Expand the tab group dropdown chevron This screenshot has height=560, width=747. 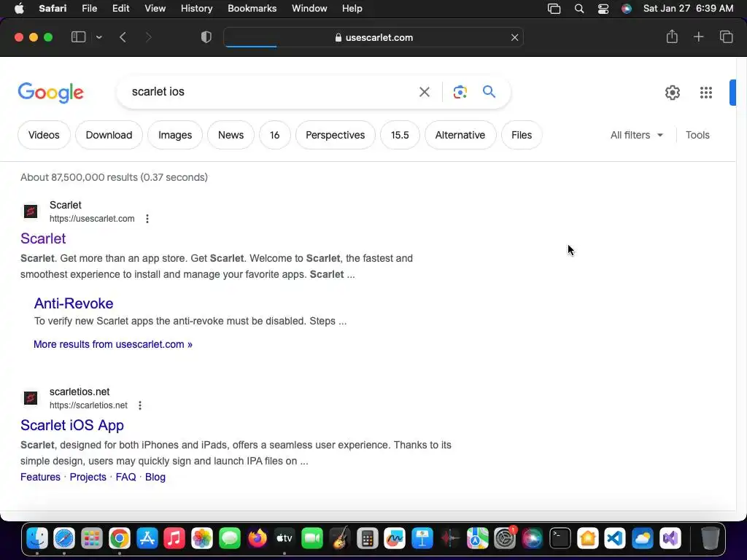pyautogui.click(x=98, y=37)
